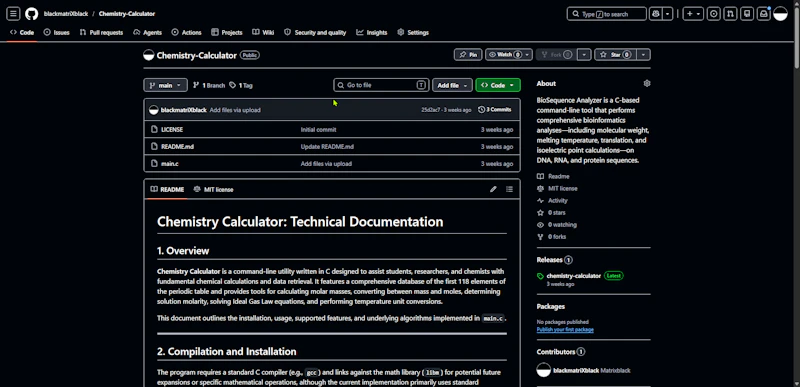The height and width of the screenshot is (387, 800).
Task: Open the Actions tab
Action: click(x=186, y=32)
